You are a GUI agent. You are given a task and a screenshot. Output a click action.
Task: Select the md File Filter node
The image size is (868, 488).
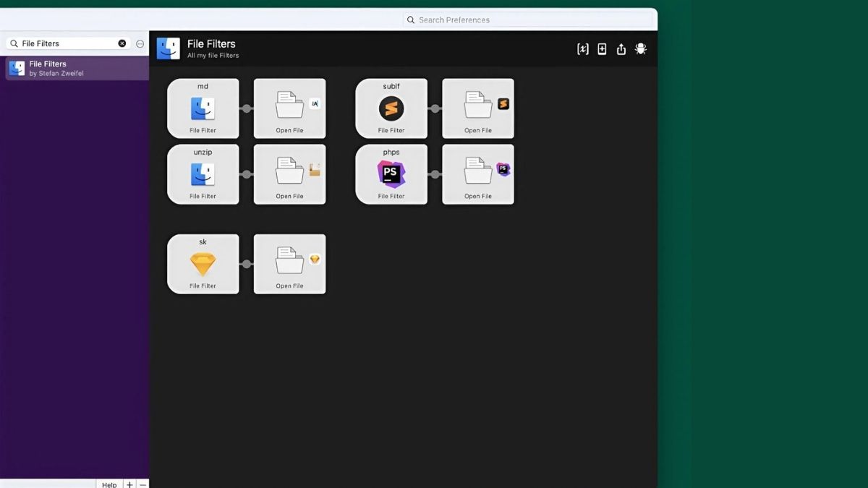(203, 108)
